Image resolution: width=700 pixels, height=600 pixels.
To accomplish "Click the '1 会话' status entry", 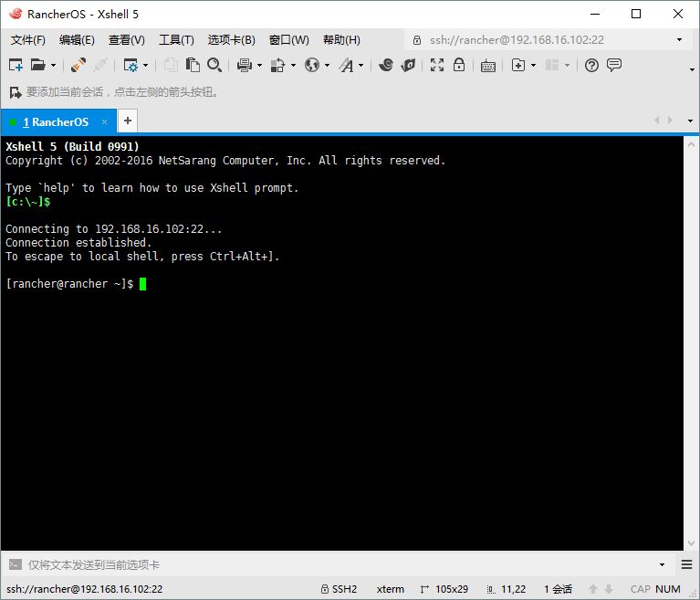I will (558, 589).
